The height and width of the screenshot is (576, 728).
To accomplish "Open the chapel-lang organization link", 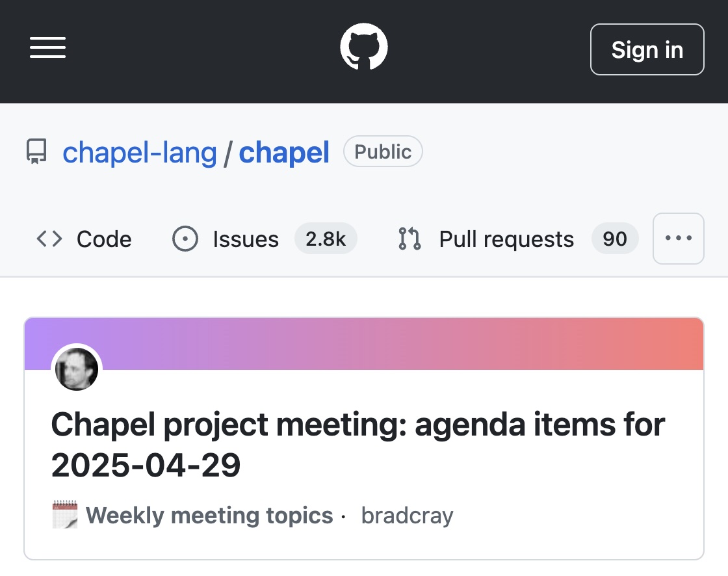I will coord(140,152).
